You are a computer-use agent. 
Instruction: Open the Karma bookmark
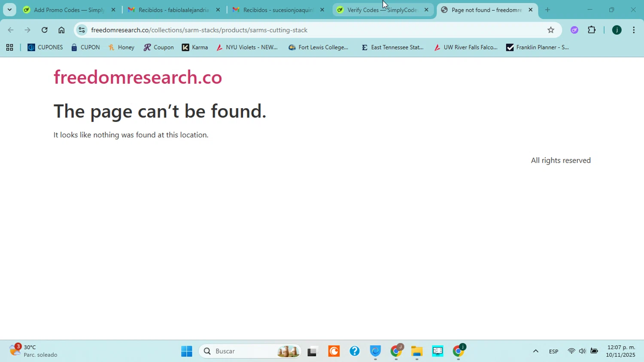point(195,48)
